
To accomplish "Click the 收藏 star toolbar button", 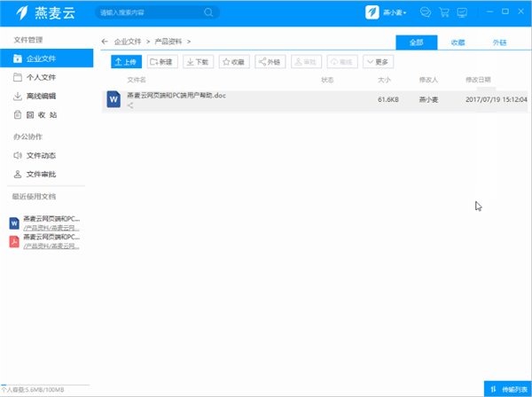I will coord(234,62).
